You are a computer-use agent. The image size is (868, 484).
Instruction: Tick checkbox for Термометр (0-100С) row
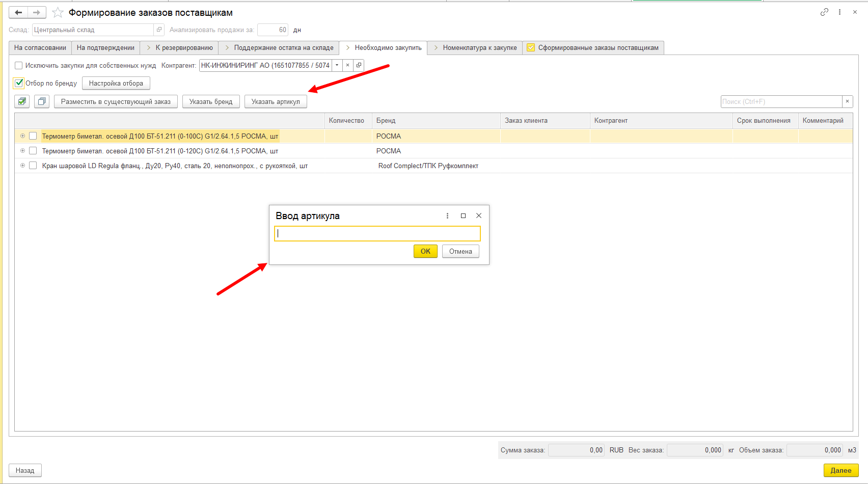(33, 136)
